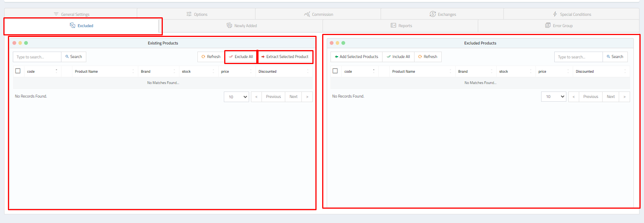
Task: Click the Special Conditions lightning icon
Action: coord(555,14)
